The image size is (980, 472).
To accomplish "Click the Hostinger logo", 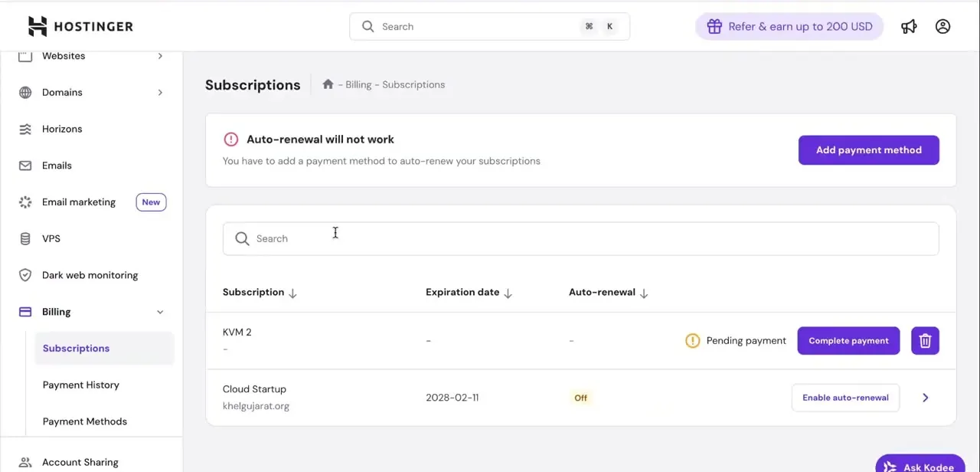I will [80, 26].
